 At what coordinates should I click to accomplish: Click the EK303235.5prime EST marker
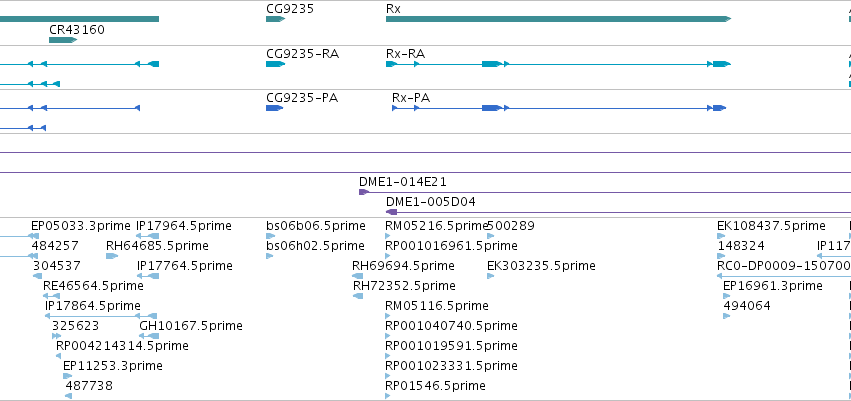tap(491, 276)
